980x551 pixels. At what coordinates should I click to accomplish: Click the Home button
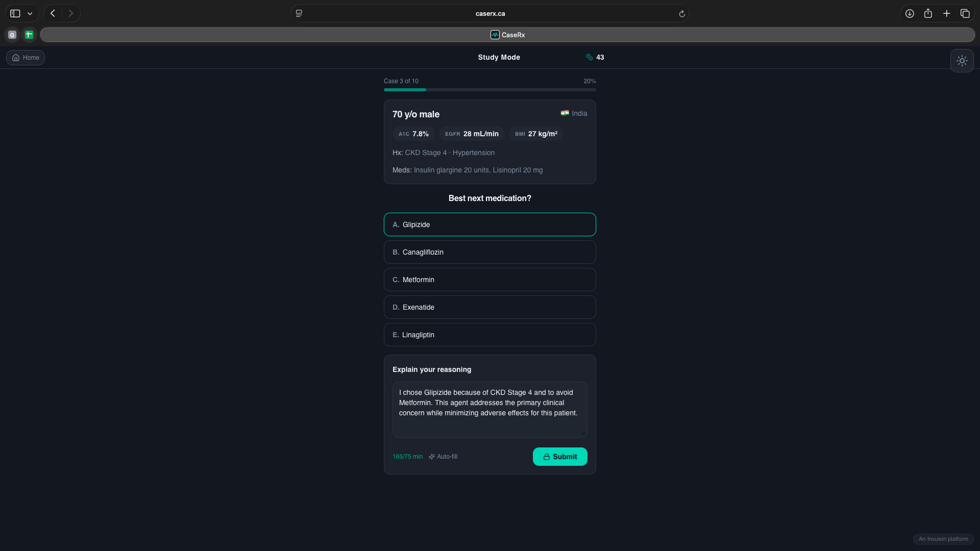[x=26, y=58]
